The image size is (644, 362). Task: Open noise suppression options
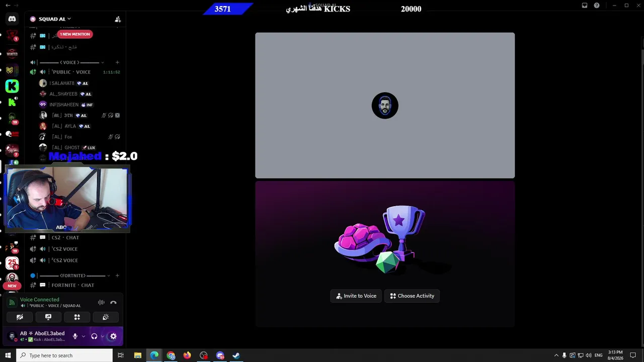[x=101, y=302]
